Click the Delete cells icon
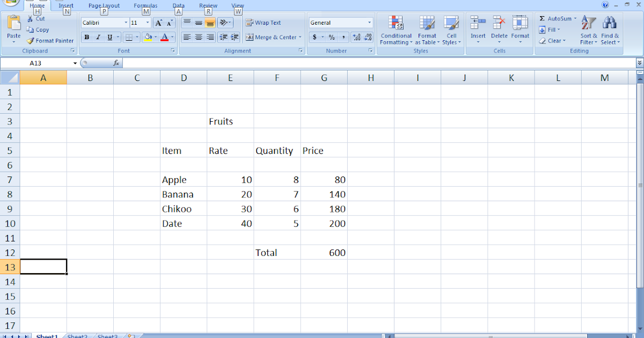This screenshot has width=644, height=338. 499,24
